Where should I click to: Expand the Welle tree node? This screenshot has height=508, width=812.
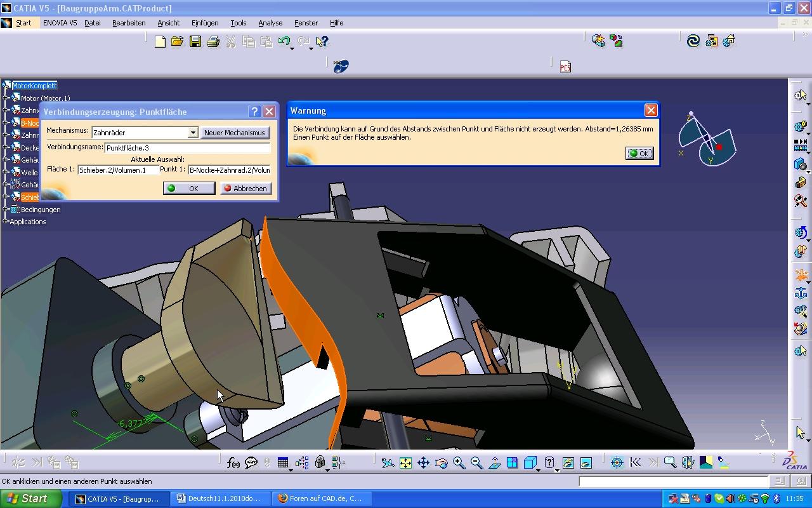pos(6,172)
